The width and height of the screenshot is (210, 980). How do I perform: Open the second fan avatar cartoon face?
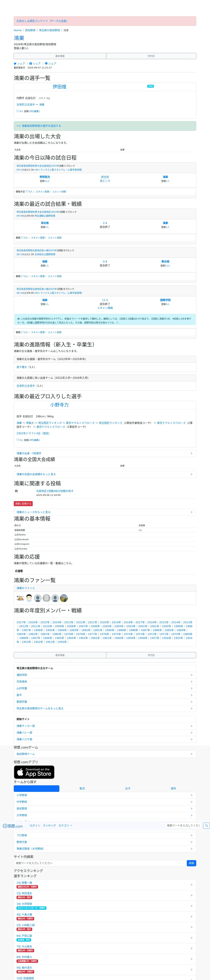[29, 598]
